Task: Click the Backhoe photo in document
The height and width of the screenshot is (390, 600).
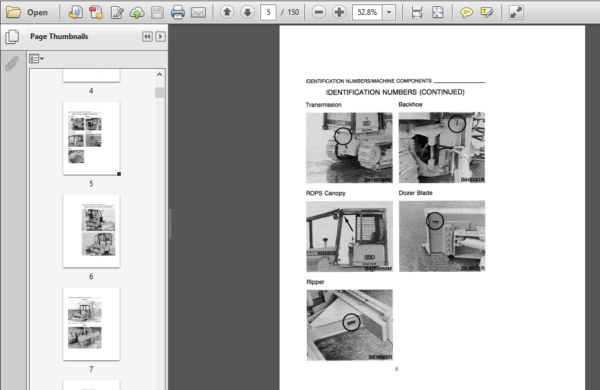Action: pos(442,147)
